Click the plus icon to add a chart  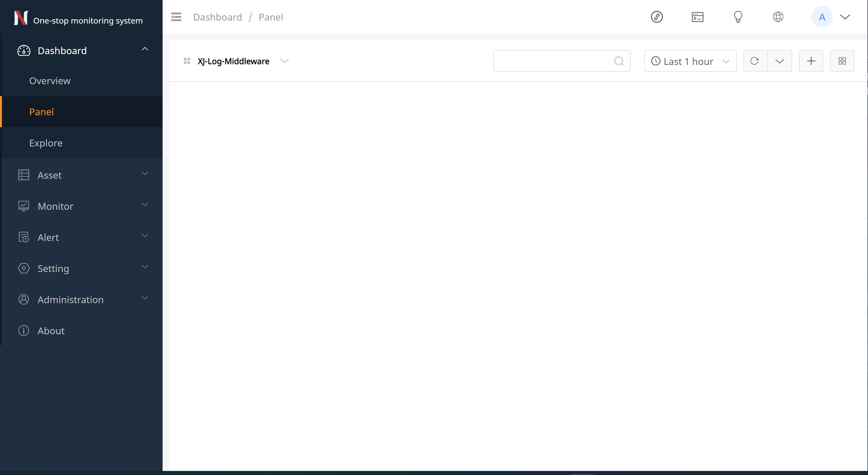(811, 61)
